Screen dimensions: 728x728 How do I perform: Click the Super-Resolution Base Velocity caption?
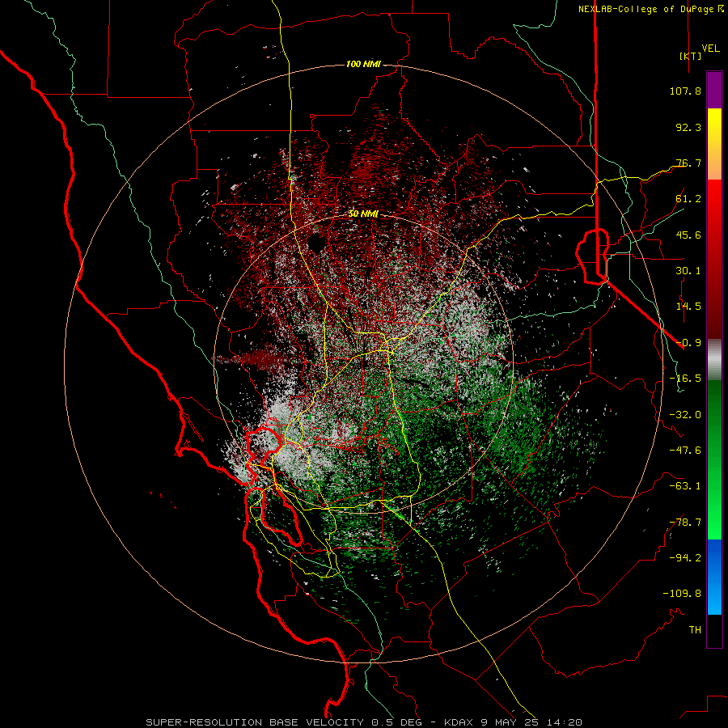363,722
